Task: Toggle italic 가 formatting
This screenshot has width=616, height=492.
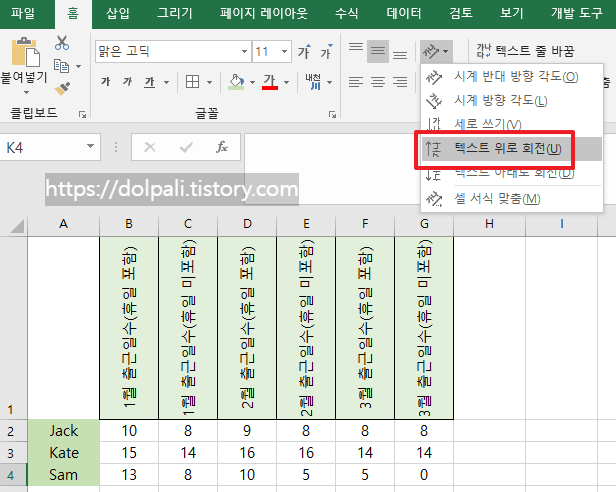Action: 127,82
